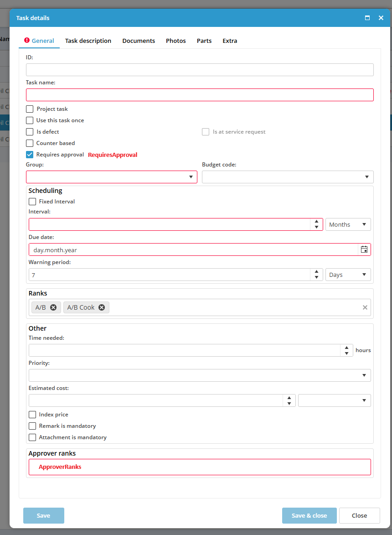Click the Close button
Image resolution: width=392 pixels, height=535 pixels.
pos(359,515)
